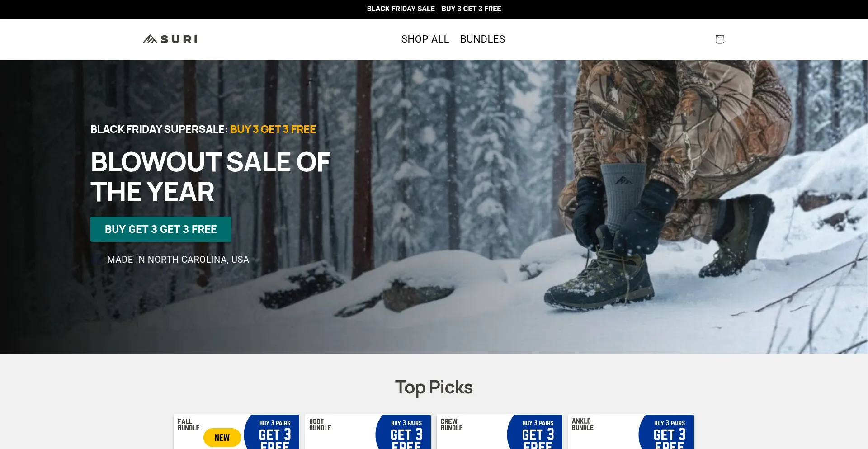Open the Boot Bundle product card
Viewport: 868px width, 449px height.
tap(368, 432)
